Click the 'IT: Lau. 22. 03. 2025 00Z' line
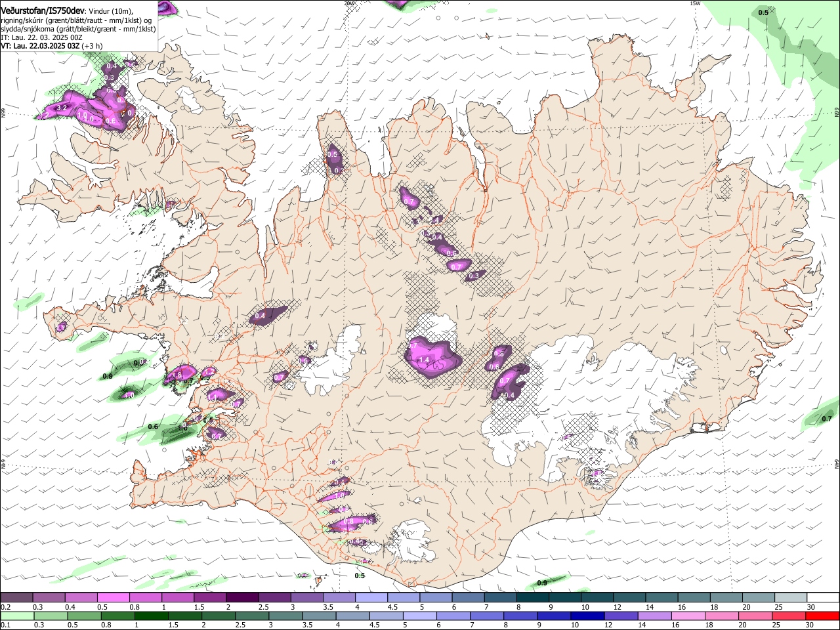This screenshot has height=630, width=840. tap(41, 37)
